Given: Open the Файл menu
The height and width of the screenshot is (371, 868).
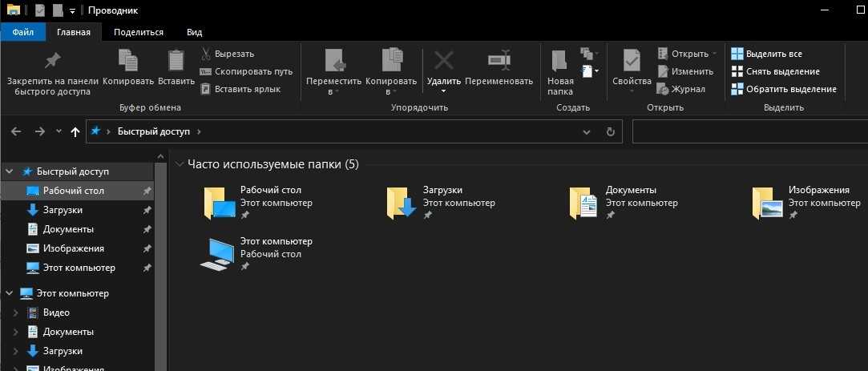Looking at the screenshot, I should (x=22, y=32).
